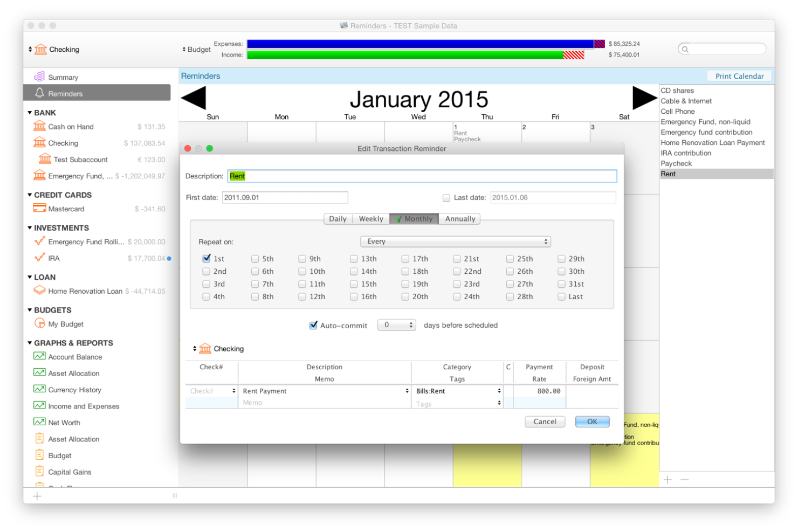Uncheck the 1st repeat day

point(207,258)
